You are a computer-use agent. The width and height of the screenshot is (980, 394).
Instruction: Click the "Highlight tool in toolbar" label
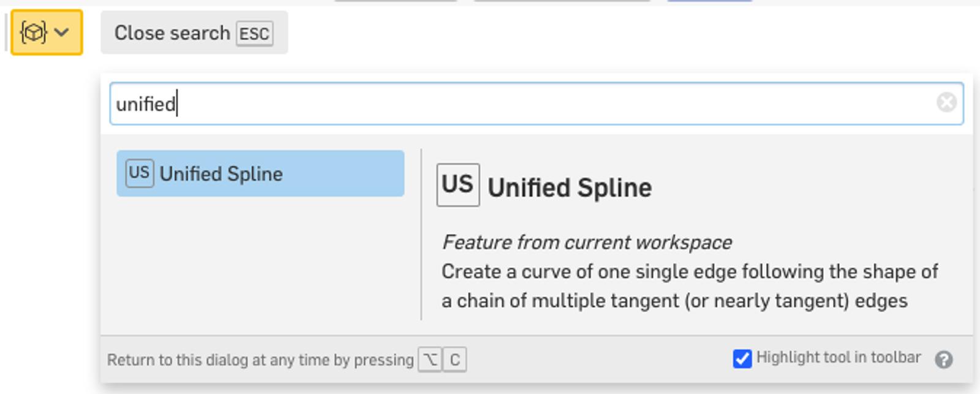click(x=838, y=357)
